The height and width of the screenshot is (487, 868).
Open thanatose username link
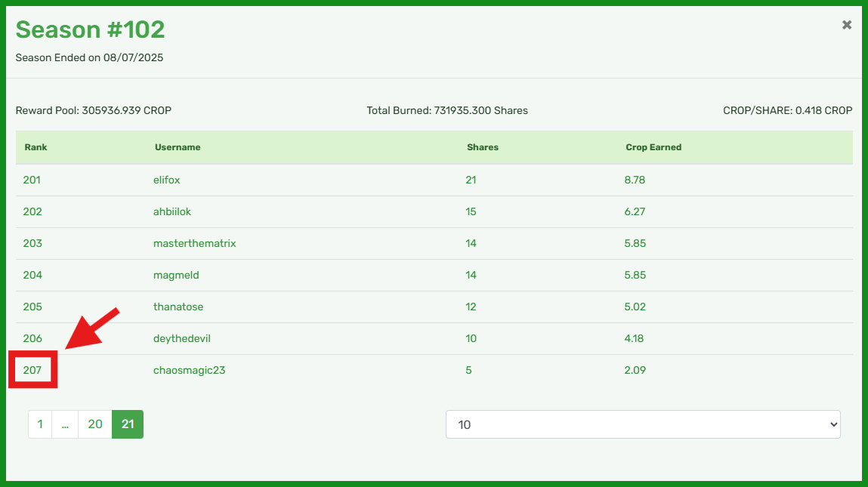coord(178,307)
